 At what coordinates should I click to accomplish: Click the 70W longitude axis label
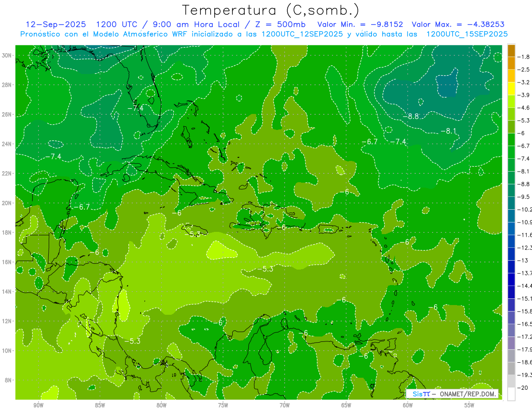(284, 405)
